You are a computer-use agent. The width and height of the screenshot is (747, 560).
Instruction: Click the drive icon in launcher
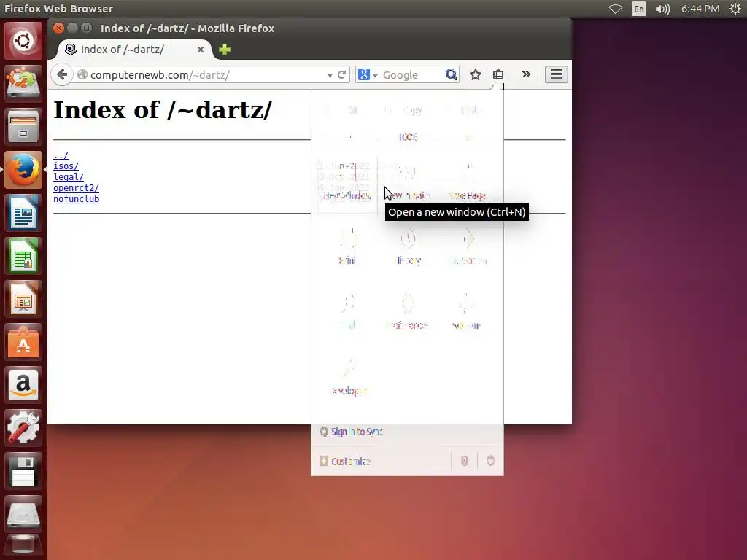point(23,513)
